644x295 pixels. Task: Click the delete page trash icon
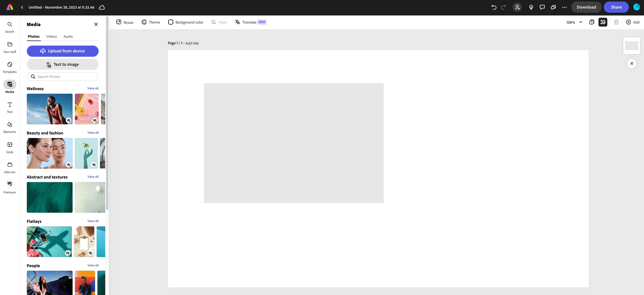point(616,22)
